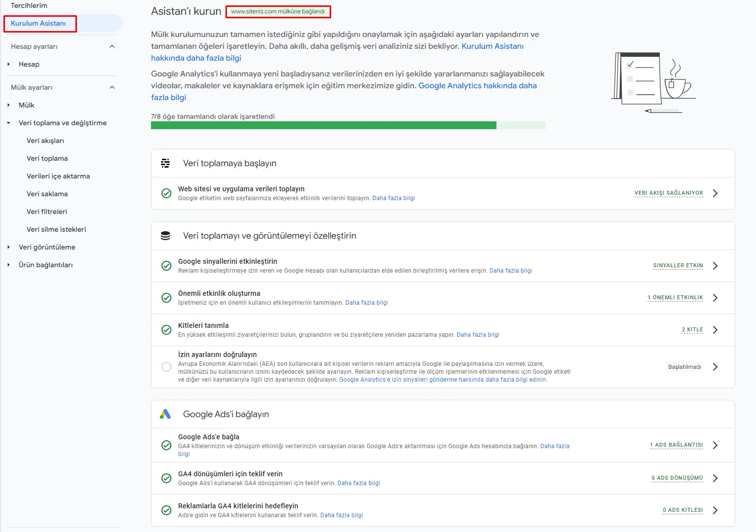Expand the Hesap tree item

pos(8,64)
